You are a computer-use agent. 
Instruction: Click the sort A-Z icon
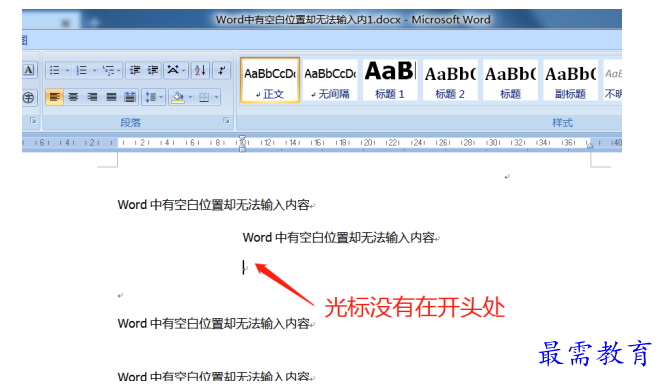200,70
